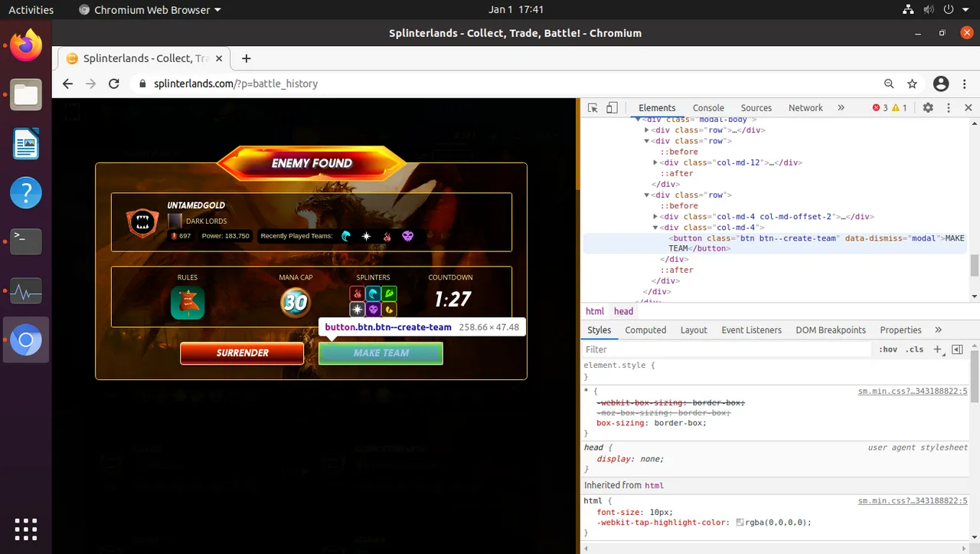Open Firefox from the Ubuntu dock

click(x=25, y=45)
